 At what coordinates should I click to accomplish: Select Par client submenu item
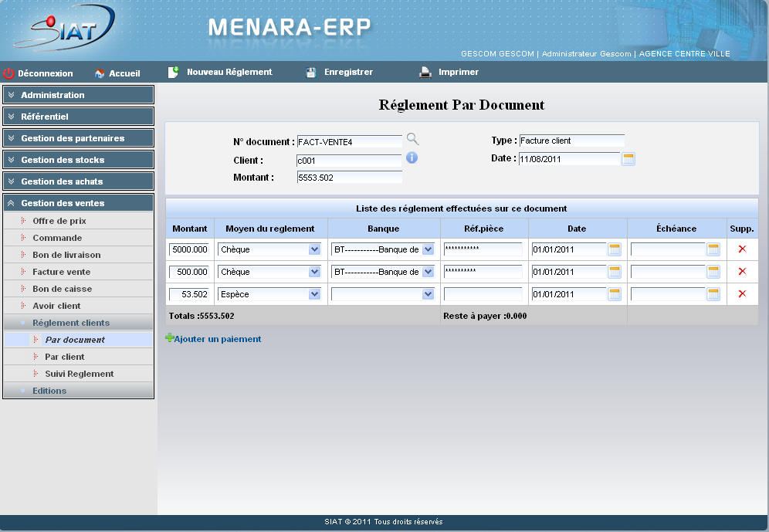(79, 357)
